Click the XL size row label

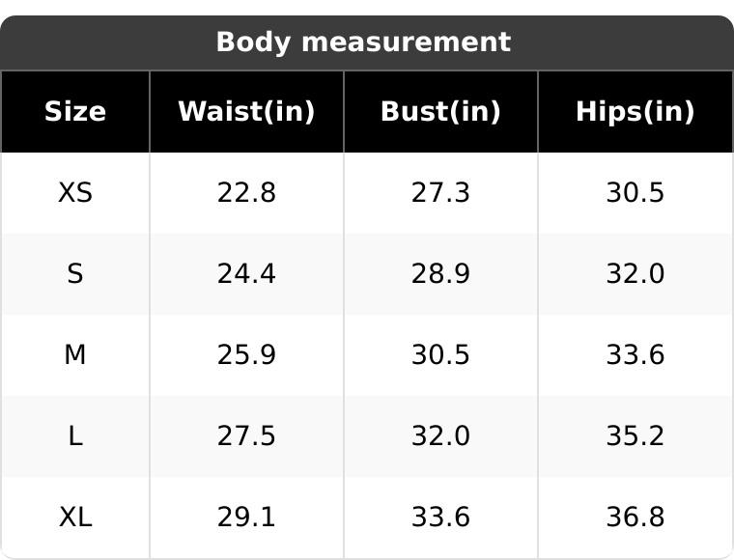[75, 517]
